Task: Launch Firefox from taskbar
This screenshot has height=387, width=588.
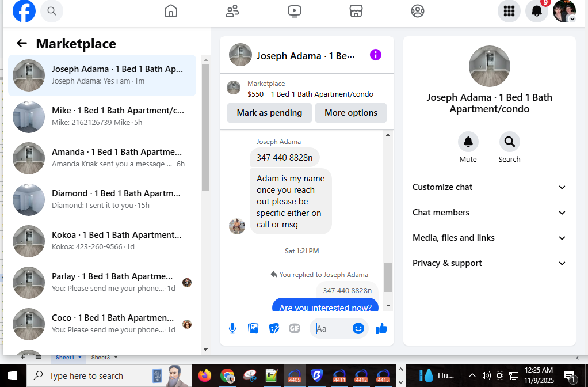Action: (205, 375)
